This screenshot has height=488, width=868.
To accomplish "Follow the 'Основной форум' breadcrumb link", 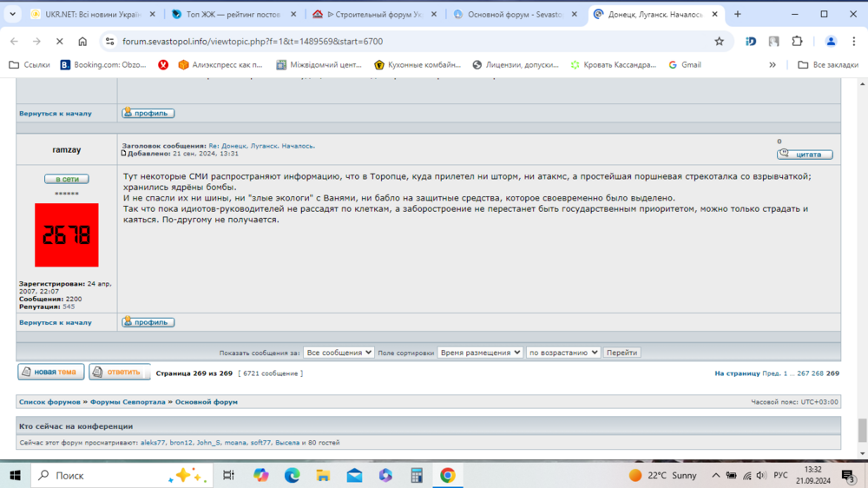I will tap(207, 402).
